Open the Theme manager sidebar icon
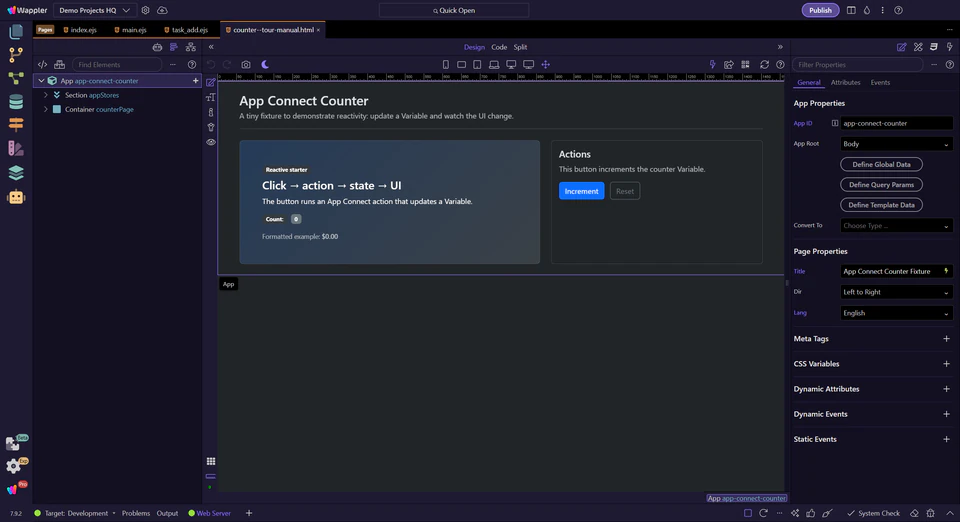The width and height of the screenshot is (960, 522). pos(16,148)
